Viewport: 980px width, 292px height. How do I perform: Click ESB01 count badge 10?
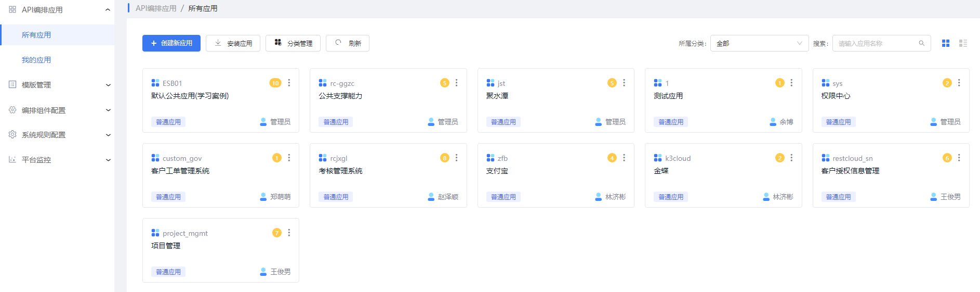(x=275, y=83)
